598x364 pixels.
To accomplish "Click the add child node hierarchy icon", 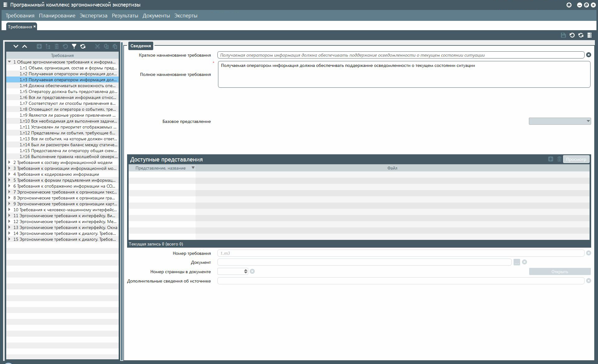I will pyautogui.click(x=48, y=46).
